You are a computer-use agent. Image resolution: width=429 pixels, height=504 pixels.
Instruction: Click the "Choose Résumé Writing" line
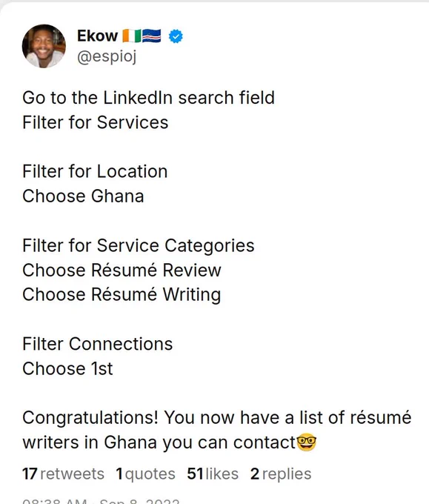pyautogui.click(x=122, y=295)
